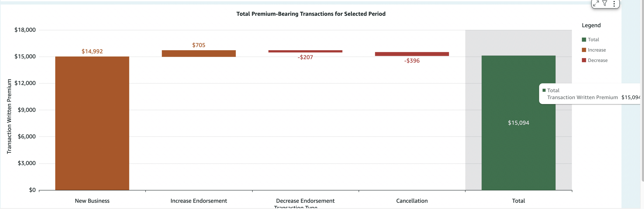Select the Total legend label
This screenshot has height=209, width=644.
pos(593,40)
